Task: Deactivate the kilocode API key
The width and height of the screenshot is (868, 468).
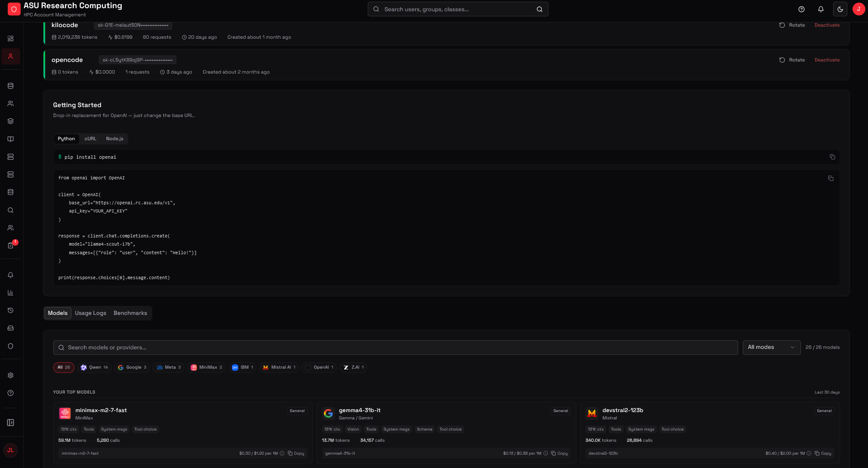Action: tap(827, 25)
